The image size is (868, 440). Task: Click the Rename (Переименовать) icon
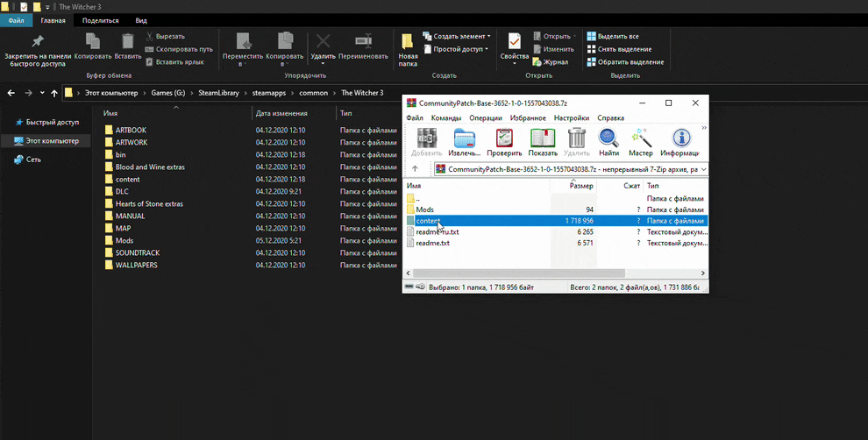click(x=363, y=41)
